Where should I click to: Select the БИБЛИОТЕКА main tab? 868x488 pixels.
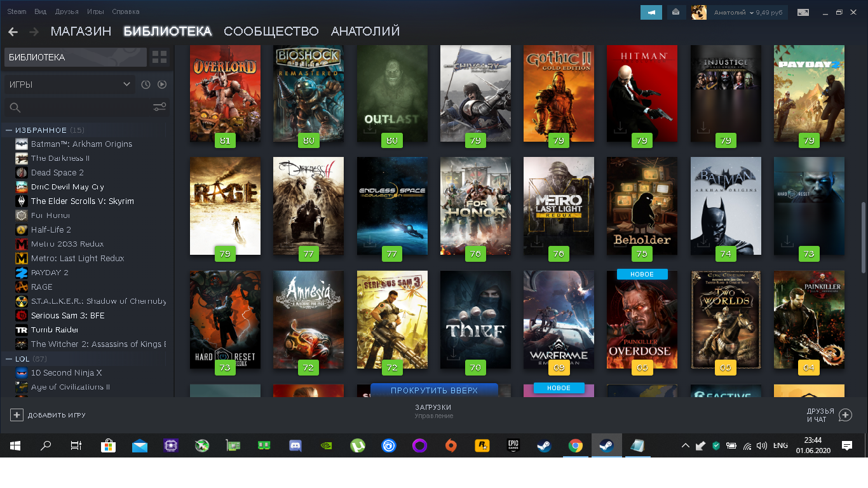click(168, 31)
